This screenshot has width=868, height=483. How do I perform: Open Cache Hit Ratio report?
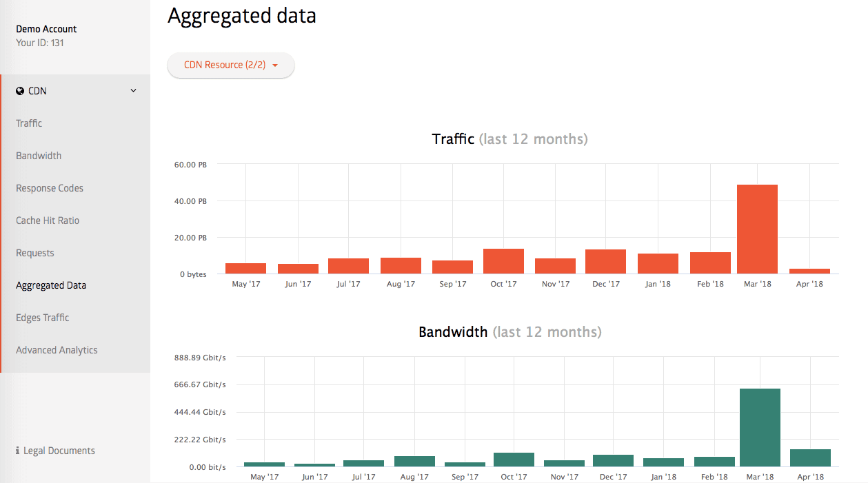click(x=48, y=220)
